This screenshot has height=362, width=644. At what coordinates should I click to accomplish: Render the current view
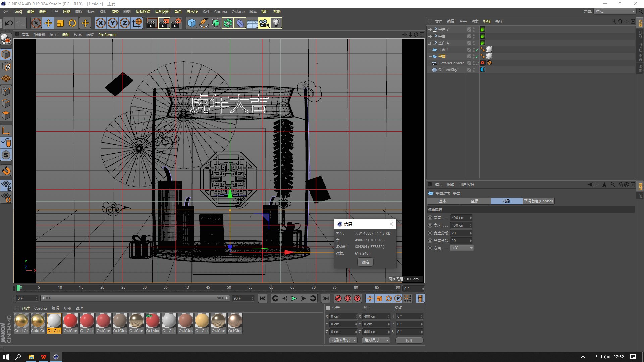(152, 23)
